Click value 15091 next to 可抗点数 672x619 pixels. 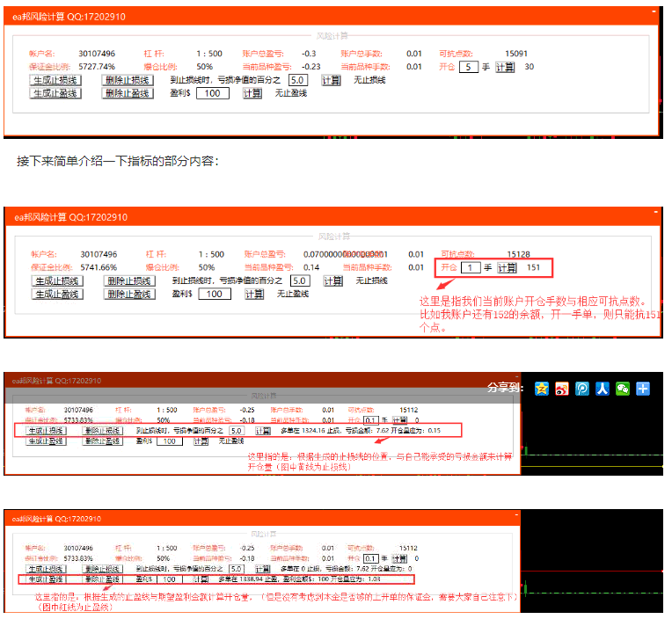pos(516,54)
